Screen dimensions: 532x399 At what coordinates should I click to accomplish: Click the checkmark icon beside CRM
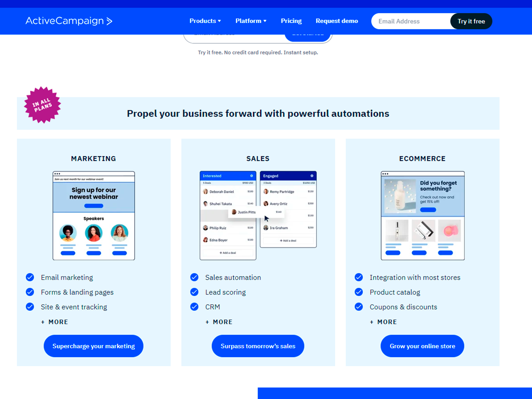point(194,307)
